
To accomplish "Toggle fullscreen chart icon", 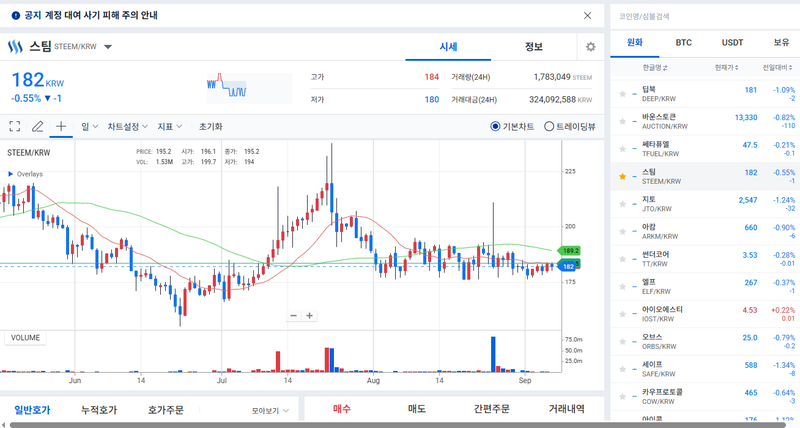I will click(15, 127).
